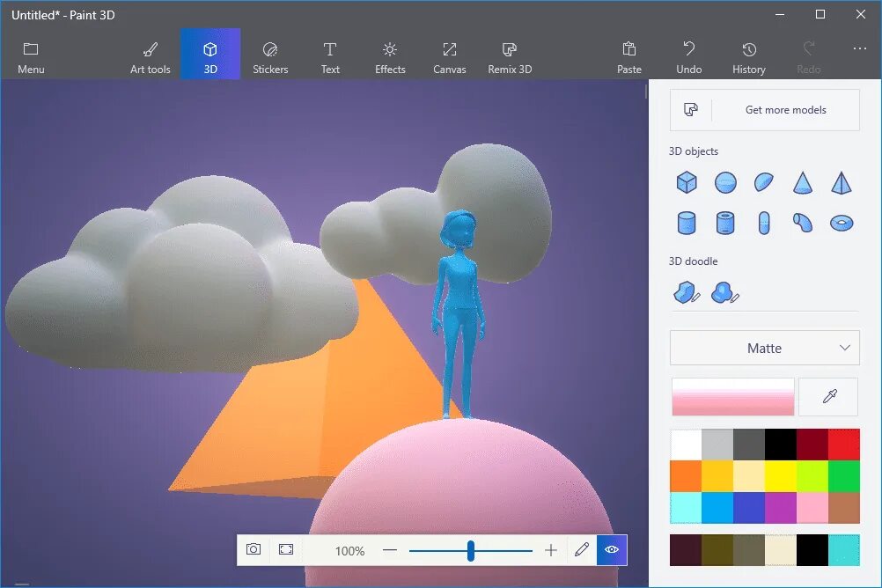The height and width of the screenshot is (588, 882).
Task: Click the 100% zoom value
Action: click(349, 551)
